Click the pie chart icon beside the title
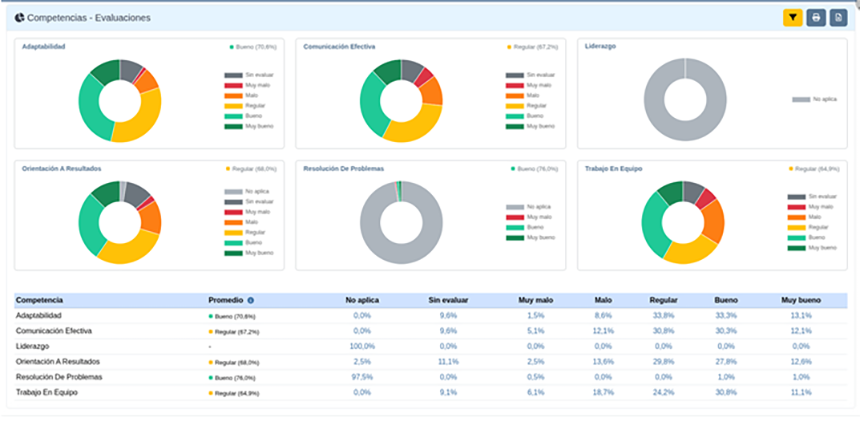This screenshot has width=860, height=426. pyautogui.click(x=19, y=18)
